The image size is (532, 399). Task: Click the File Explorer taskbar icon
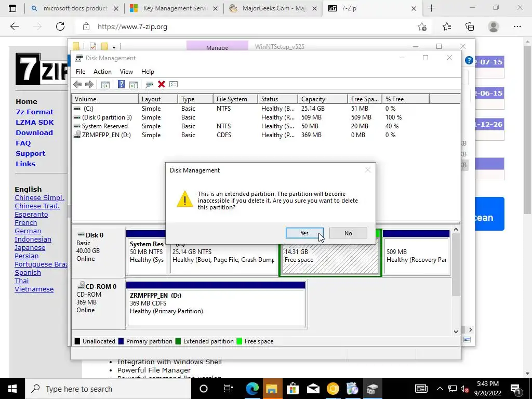pyautogui.click(x=272, y=389)
